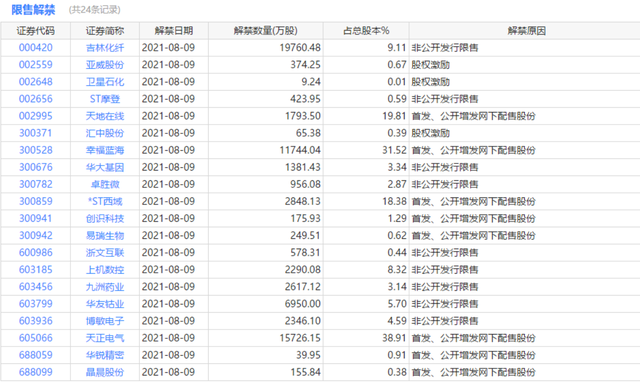Sort by the 证券简称 column header

click(105, 31)
